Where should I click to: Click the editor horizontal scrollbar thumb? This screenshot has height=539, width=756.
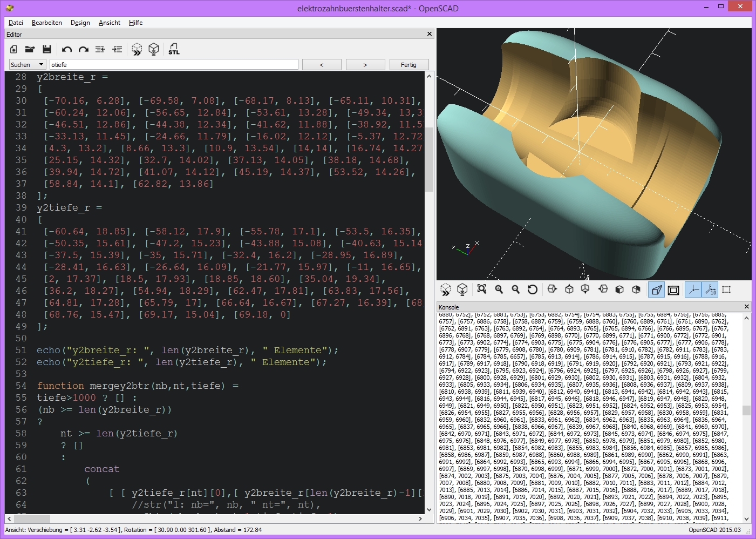coord(32,518)
